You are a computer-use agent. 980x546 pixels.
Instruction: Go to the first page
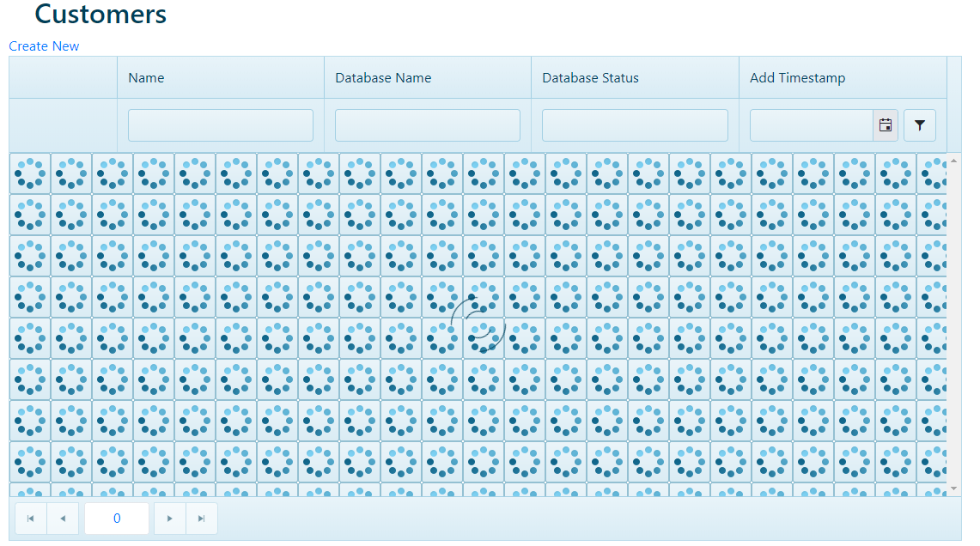31,519
